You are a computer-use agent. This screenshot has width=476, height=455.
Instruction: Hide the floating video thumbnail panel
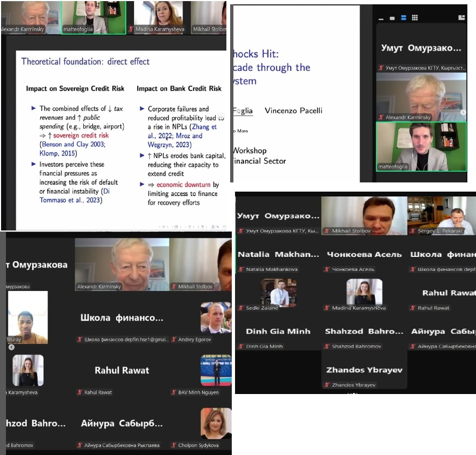[381, 18]
